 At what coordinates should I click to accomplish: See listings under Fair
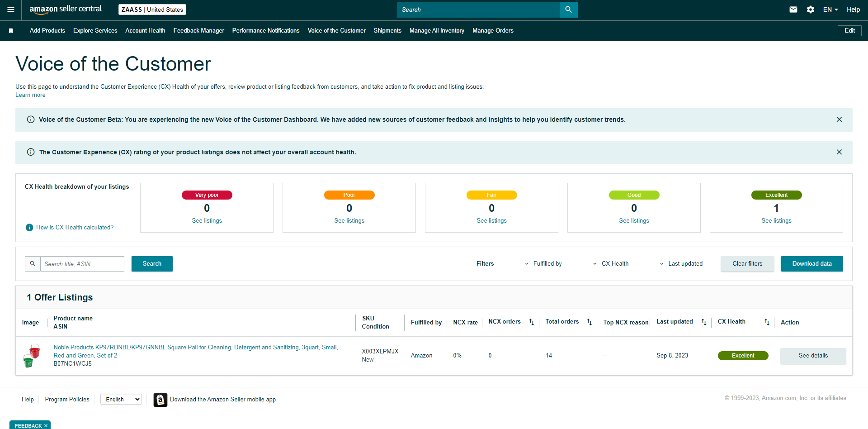492,221
